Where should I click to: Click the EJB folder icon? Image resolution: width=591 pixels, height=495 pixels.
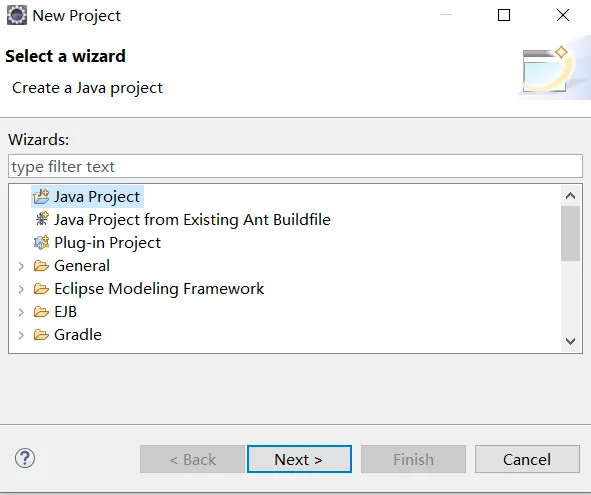(41, 312)
